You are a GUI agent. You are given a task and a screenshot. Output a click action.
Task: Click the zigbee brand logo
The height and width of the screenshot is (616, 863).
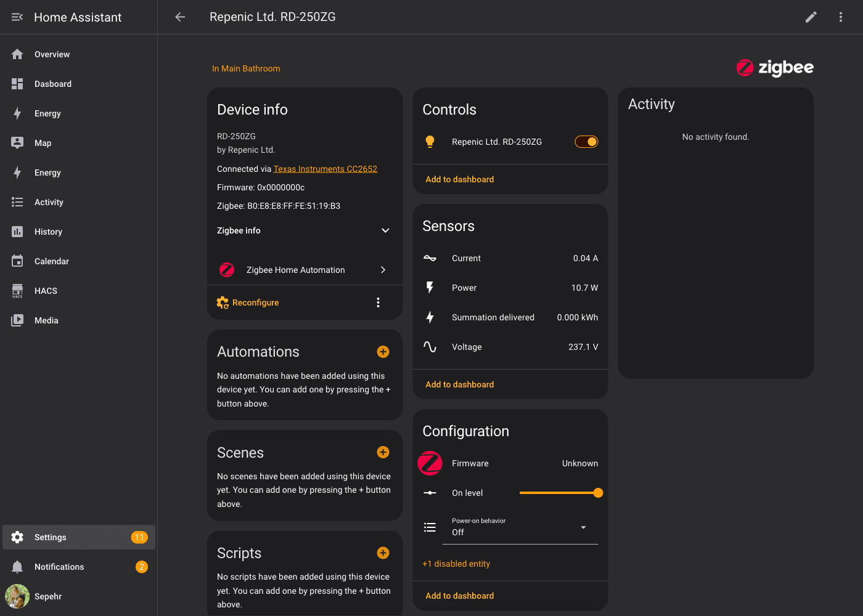pos(775,68)
